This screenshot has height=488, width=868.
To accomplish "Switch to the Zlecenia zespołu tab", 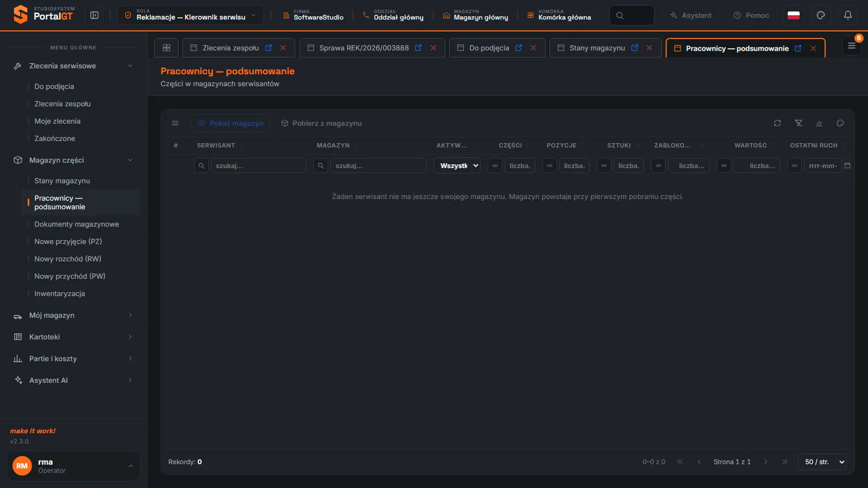I will click(x=231, y=48).
